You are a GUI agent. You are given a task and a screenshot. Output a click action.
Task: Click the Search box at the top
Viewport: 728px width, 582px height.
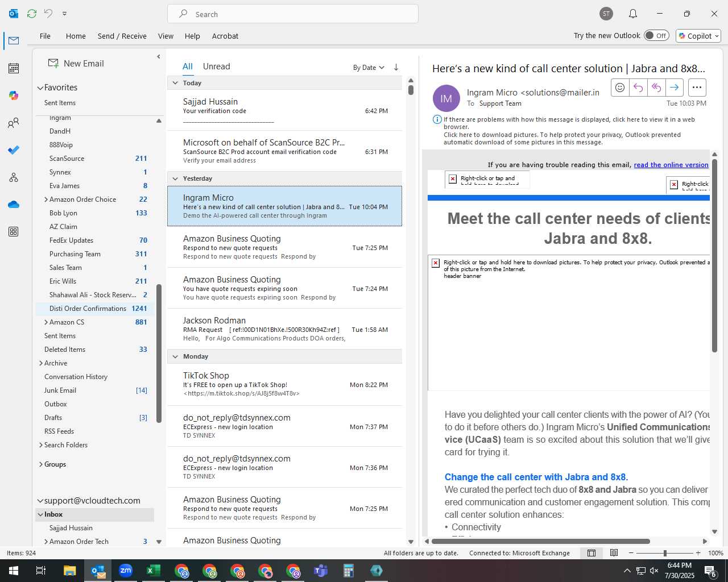click(293, 14)
